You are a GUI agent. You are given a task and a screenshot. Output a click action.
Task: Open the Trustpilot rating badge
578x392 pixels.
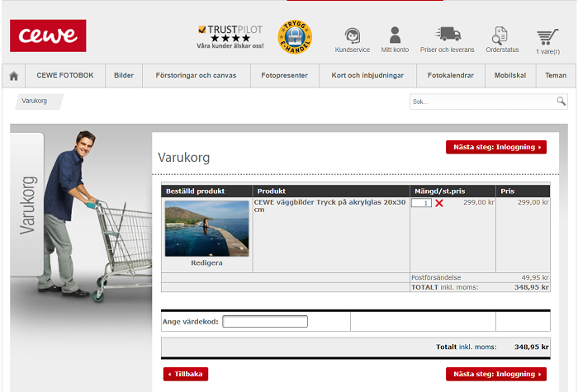click(x=230, y=34)
